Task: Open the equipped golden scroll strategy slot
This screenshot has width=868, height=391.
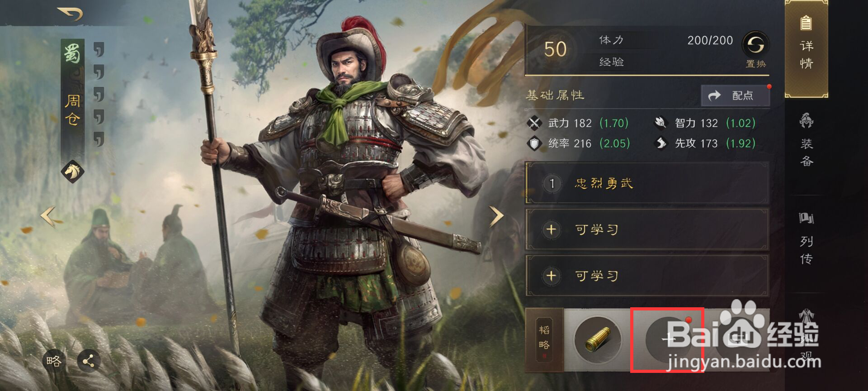Action: click(x=597, y=340)
